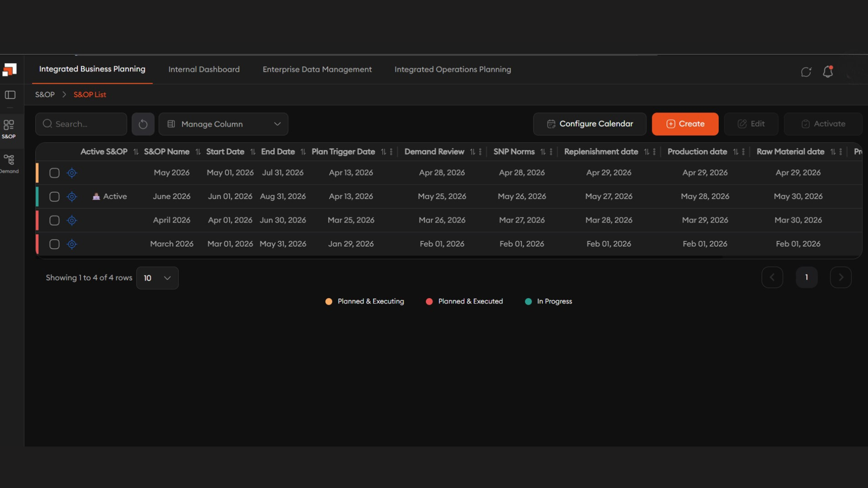
Task: Open the notifications bell
Action: (828, 71)
